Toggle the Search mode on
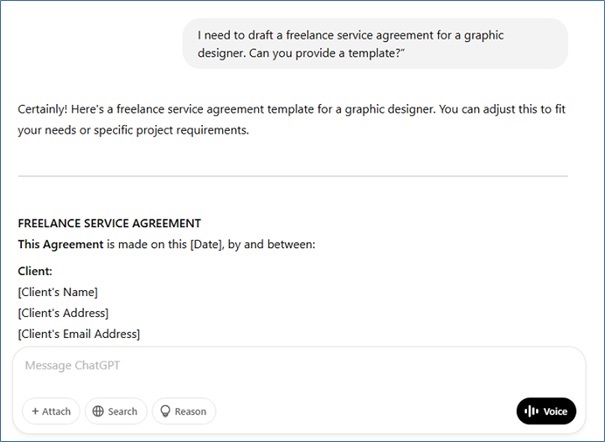 [x=116, y=411]
